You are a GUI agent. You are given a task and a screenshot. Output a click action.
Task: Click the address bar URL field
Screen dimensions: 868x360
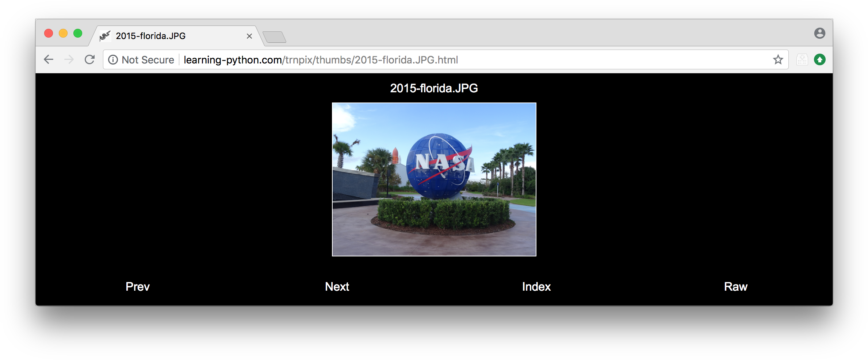point(446,59)
